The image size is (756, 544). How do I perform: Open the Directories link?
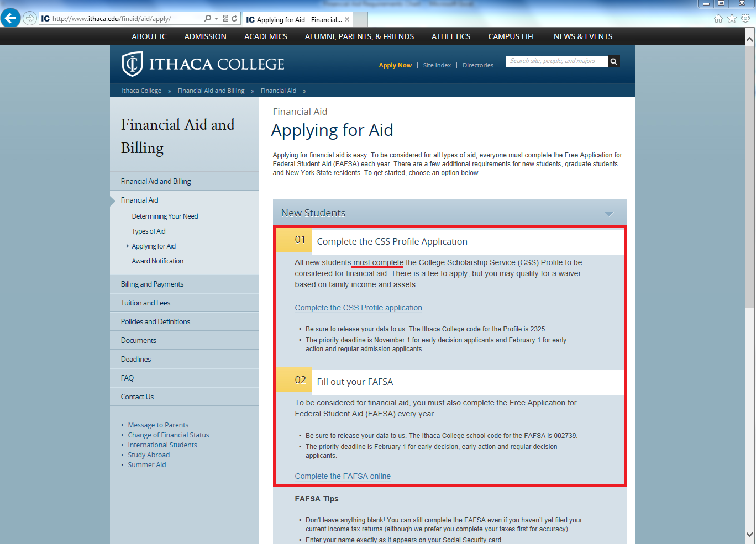pyautogui.click(x=478, y=65)
